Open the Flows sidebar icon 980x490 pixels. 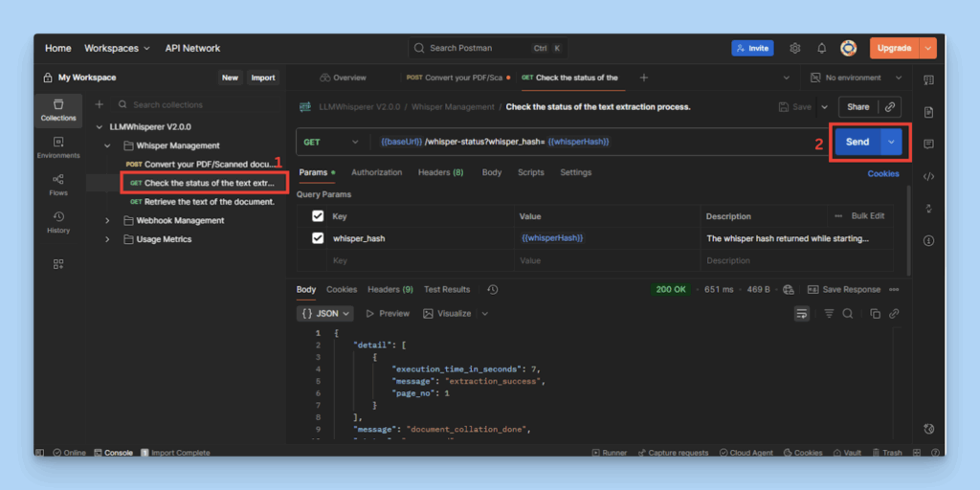(58, 184)
